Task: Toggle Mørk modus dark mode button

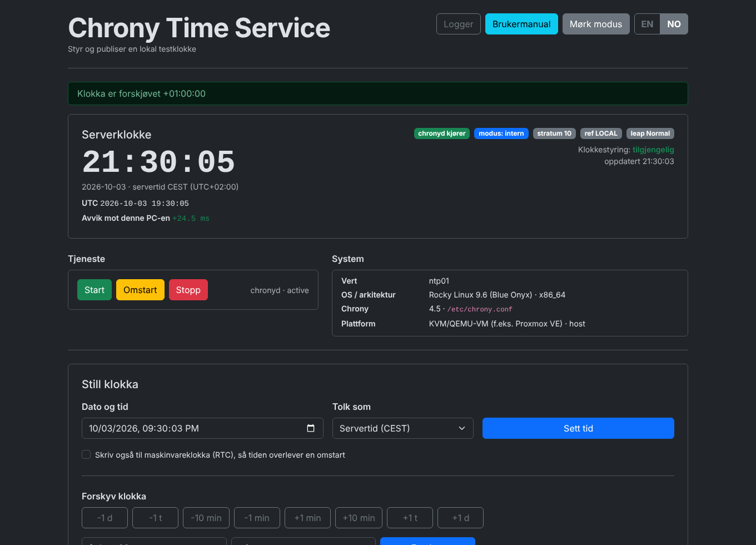Action: point(596,24)
